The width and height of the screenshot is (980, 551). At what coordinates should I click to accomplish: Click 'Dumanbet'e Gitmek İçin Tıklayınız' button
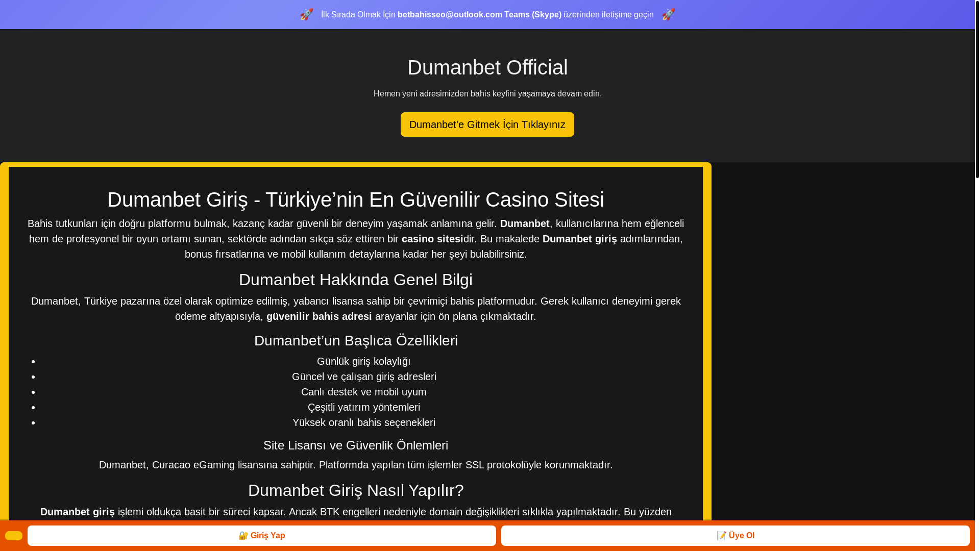pos(487,124)
